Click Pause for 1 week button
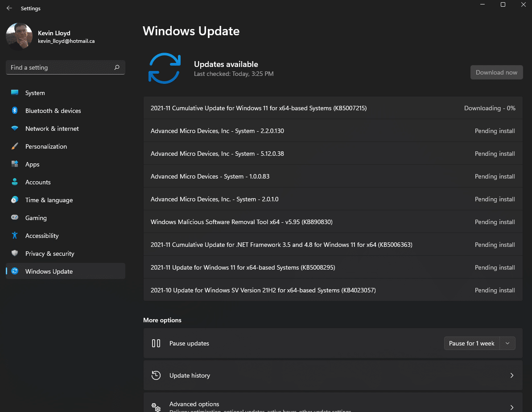 pos(472,343)
